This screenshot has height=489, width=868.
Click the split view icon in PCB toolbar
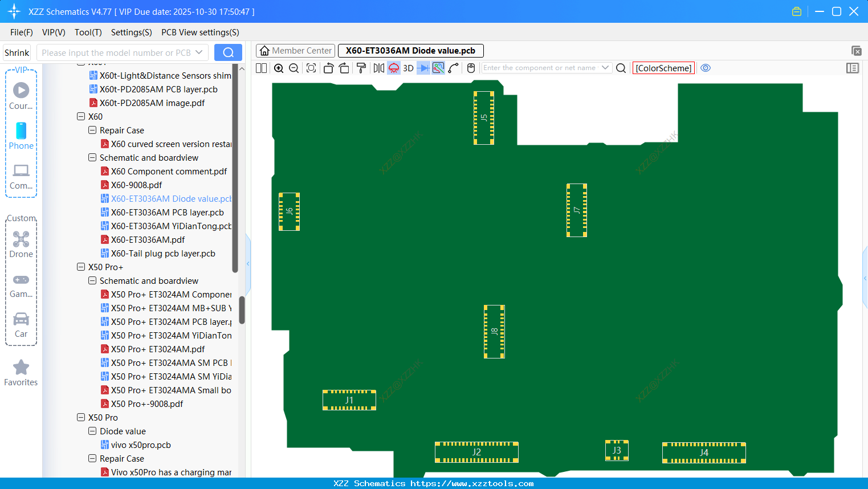click(x=261, y=68)
